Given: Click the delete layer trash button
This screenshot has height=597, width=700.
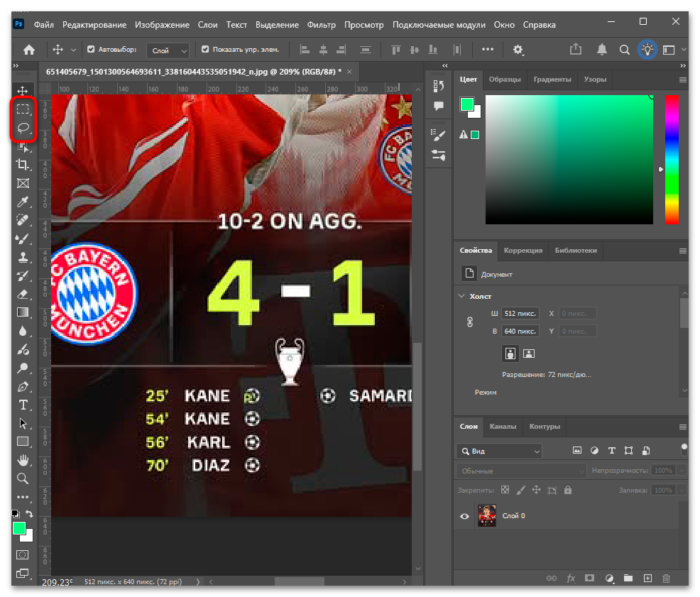Looking at the screenshot, I should (x=666, y=579).
